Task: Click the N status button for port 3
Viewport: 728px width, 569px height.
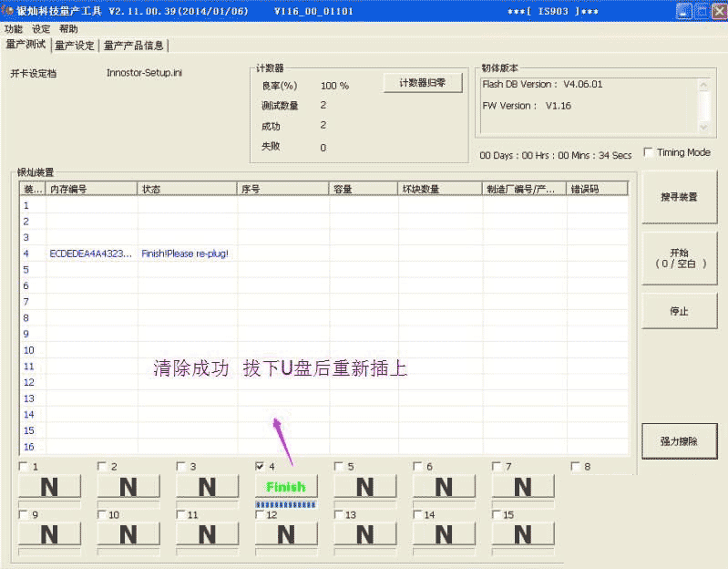Action: point(208,487)
